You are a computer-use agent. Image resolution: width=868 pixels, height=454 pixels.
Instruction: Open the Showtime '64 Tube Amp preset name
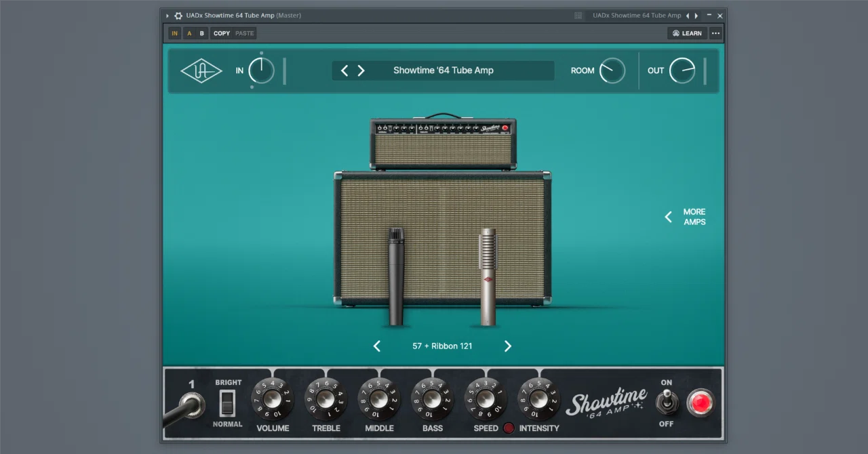(443, 70)
